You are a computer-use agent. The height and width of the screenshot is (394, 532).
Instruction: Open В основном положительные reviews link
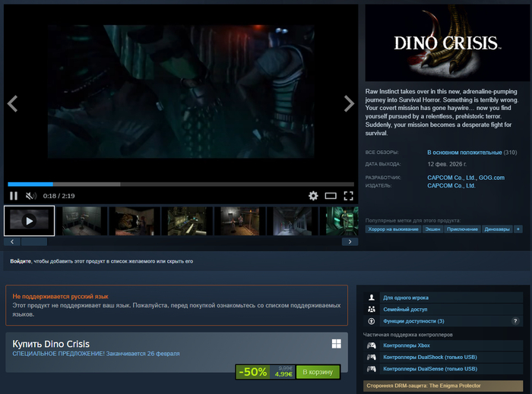(464, 153)
